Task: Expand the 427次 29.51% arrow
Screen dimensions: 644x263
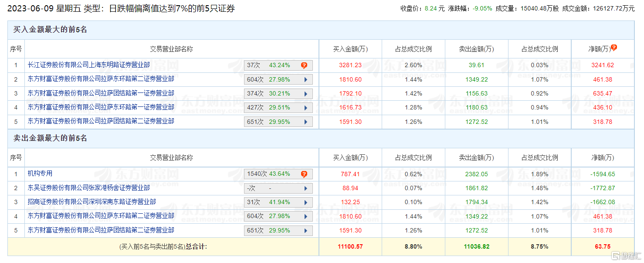Action: (x=306, y=108)
